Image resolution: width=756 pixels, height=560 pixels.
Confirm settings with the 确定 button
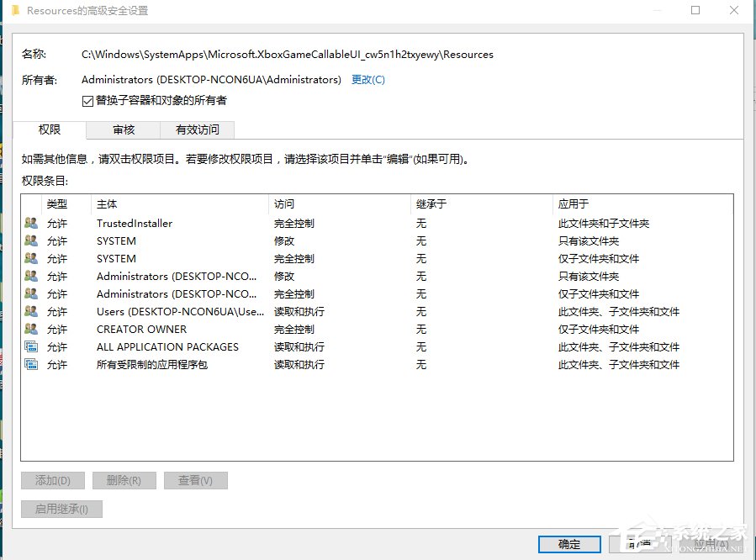(x=568, y=544)
